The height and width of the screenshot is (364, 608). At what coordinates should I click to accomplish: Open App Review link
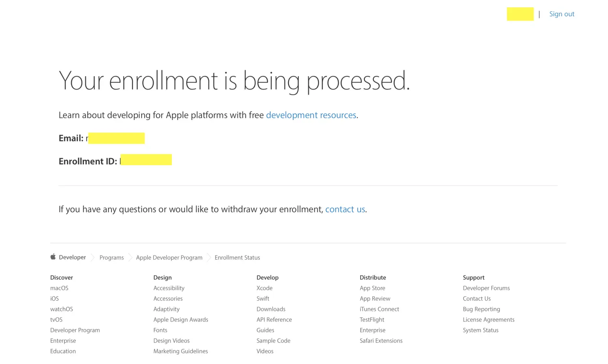(x=375, y=298)
